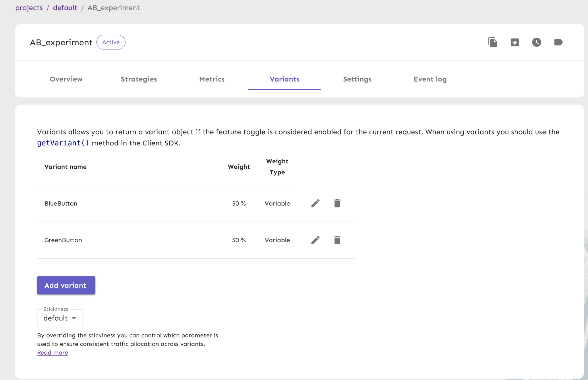The width and height of the screenshot is (588, 380).
Task: Open the Strategies tab
Action: click(139, 79)
